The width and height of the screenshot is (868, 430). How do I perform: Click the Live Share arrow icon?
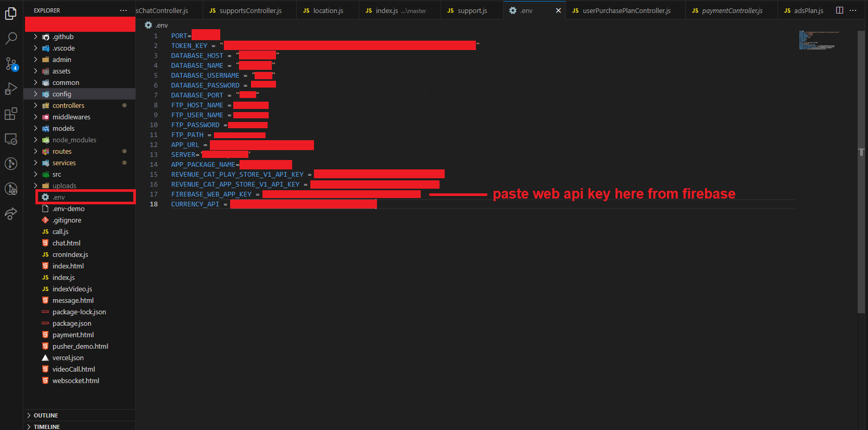(11, 214)
